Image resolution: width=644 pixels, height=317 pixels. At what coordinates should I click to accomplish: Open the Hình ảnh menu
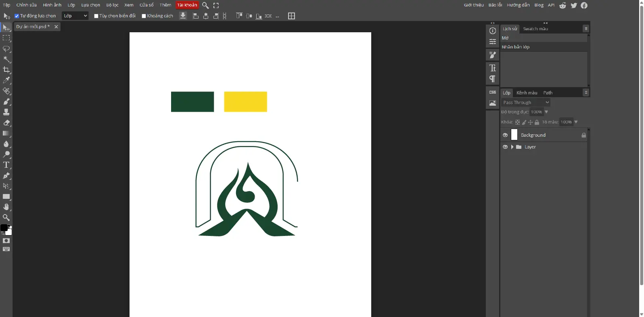pos(52,5)
